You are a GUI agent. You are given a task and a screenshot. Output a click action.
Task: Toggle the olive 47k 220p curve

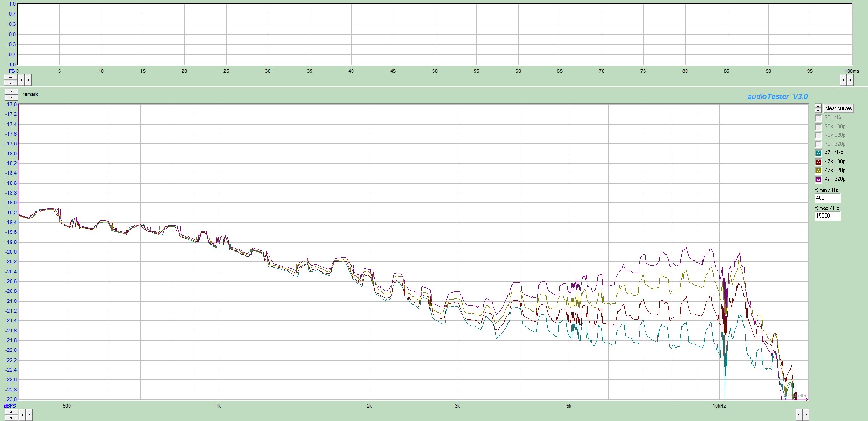pos(818,171)
